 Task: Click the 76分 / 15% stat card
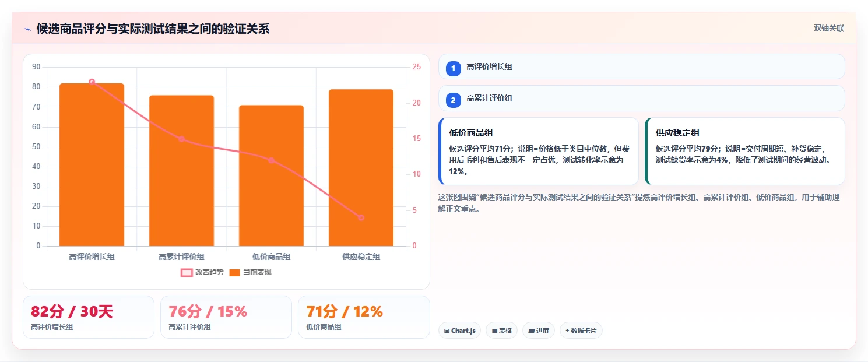coord(226,317)
